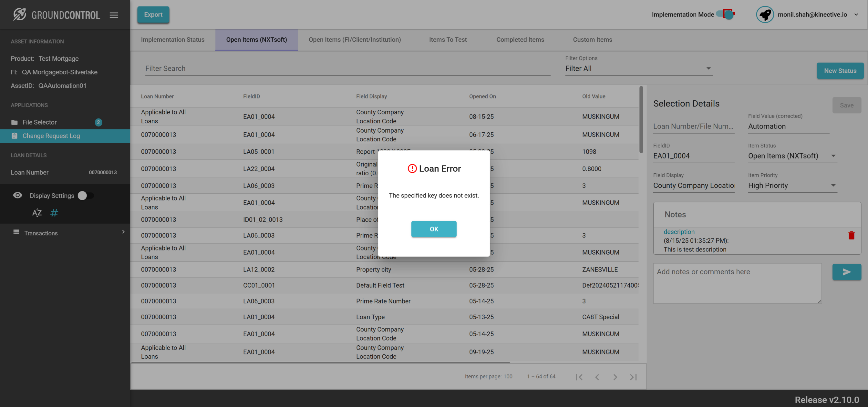Select the AZ alphabetical sort icon

[37, 213]
